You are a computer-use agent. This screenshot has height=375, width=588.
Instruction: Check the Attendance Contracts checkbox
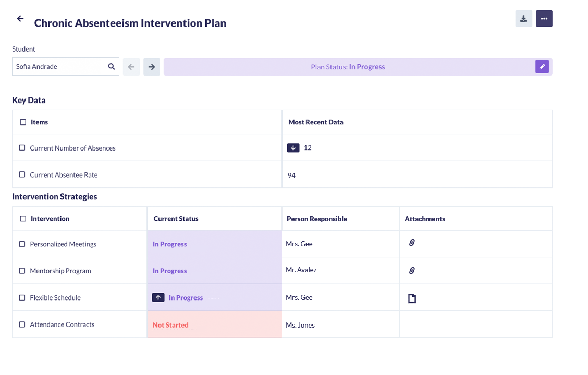(x=21, y=324)
